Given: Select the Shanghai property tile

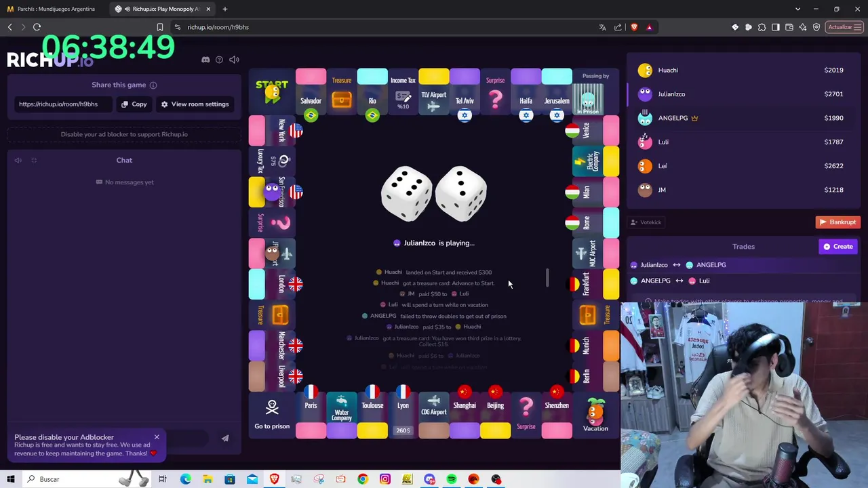Looking at the screenshot, I should (465, 415).
